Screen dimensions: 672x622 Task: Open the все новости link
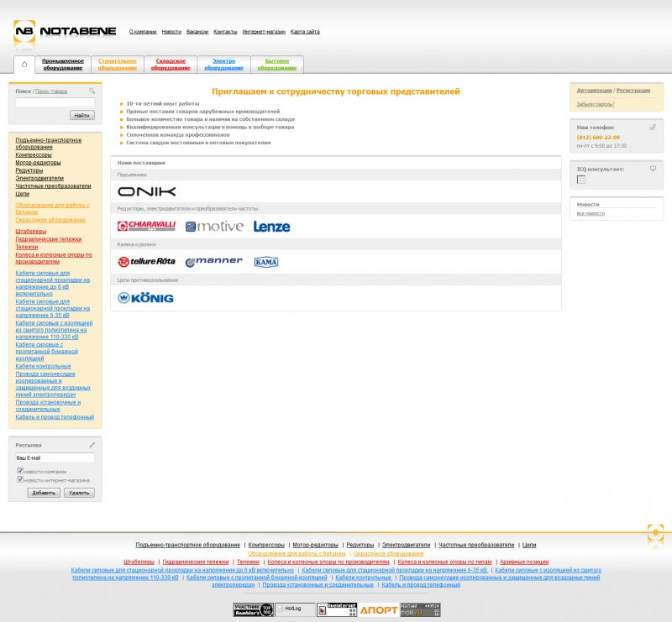[x=591, y=213]
